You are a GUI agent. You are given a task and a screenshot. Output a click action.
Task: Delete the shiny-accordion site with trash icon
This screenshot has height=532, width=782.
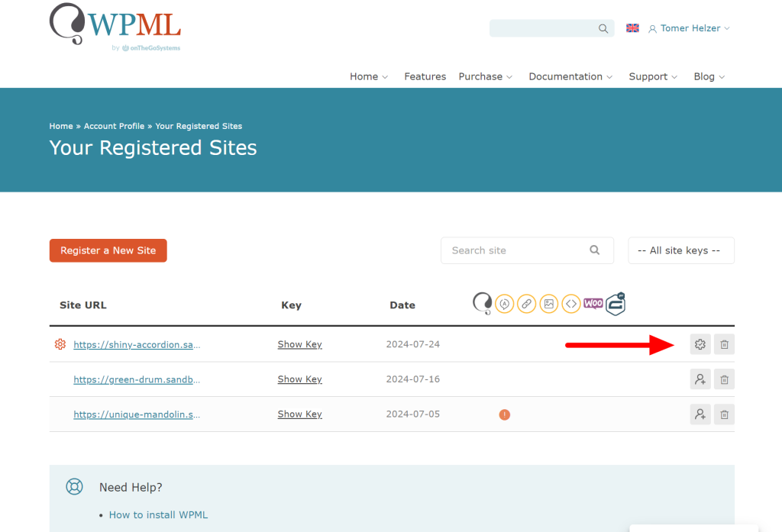724,344
